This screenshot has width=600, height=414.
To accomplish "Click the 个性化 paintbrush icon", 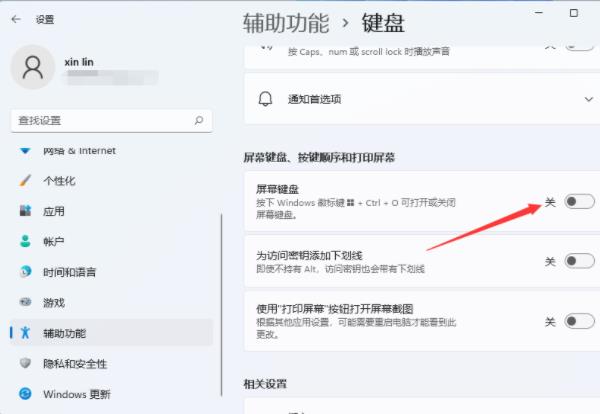I will 25,180.
